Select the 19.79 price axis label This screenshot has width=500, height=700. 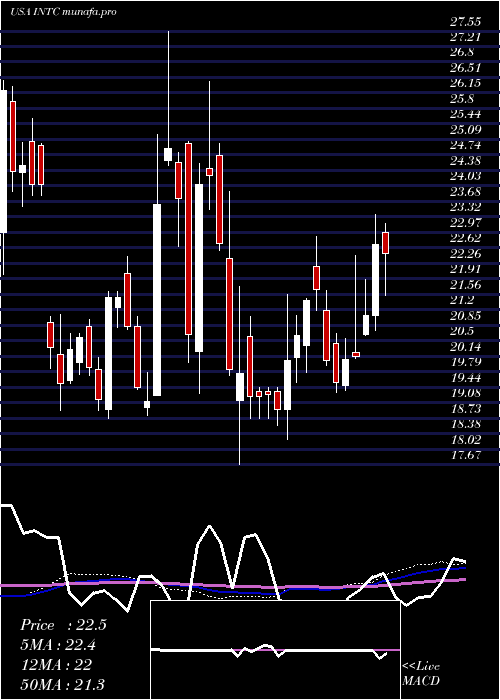pos(465,362)
